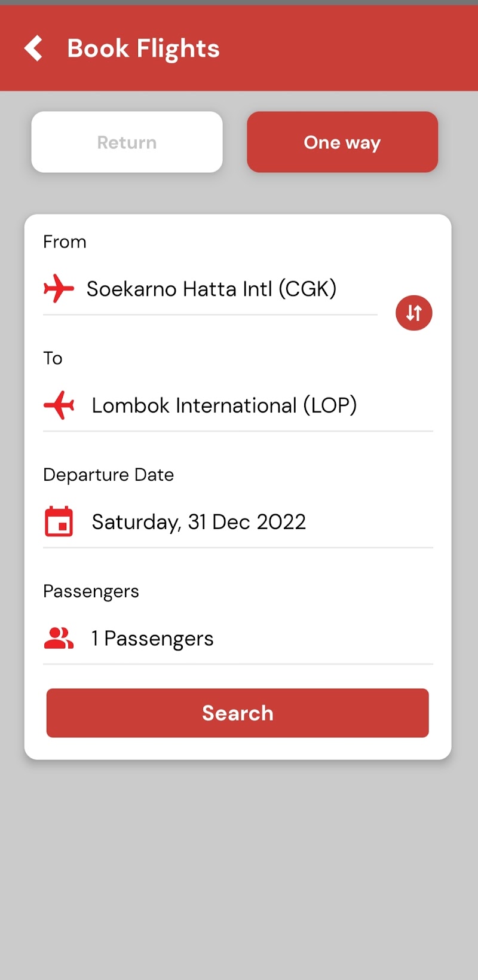Tap the passengers people icon
The height and width of the screenshot is (980, 478).
[59, 638]
